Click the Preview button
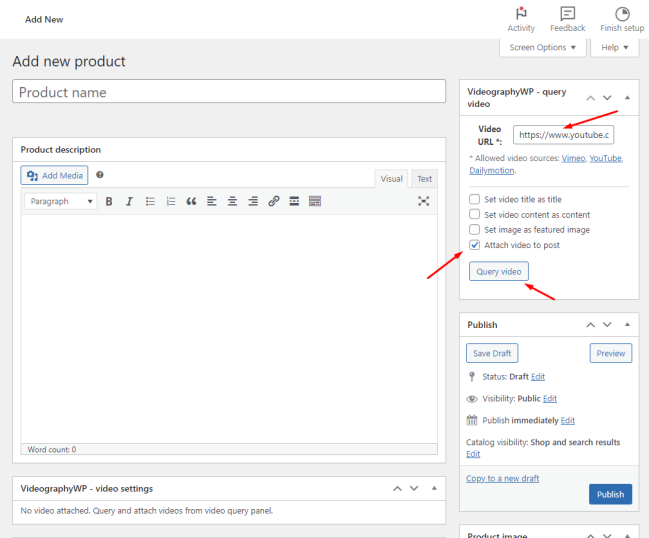 [x=611, y=353]
